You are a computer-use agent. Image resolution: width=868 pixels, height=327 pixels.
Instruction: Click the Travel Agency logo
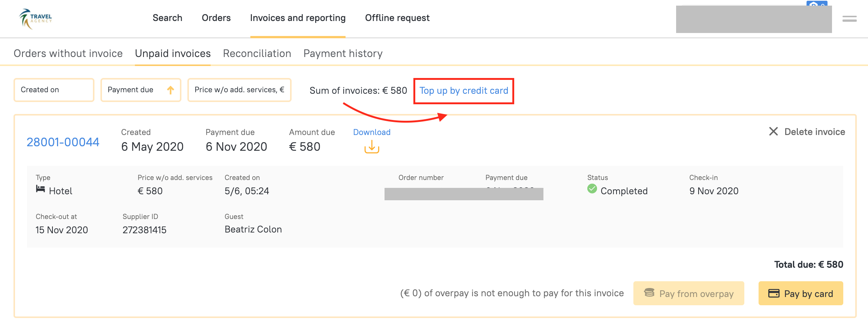36,18
